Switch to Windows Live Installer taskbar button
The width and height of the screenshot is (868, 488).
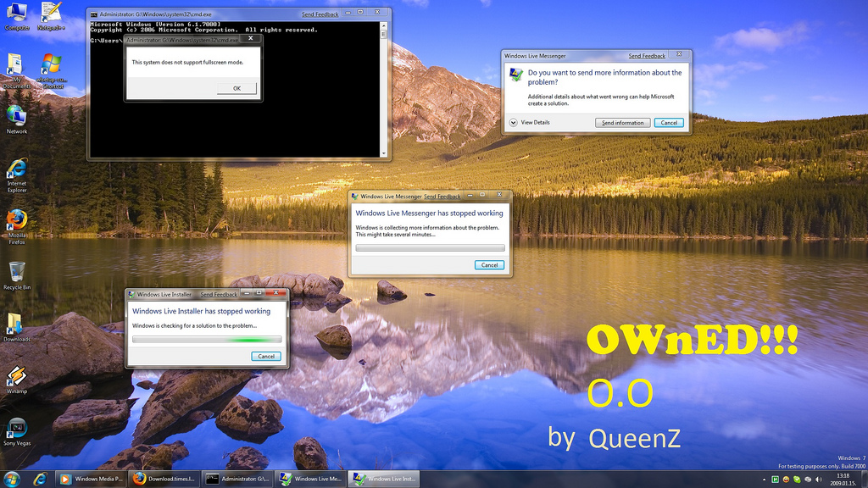(x=384, y=480)
